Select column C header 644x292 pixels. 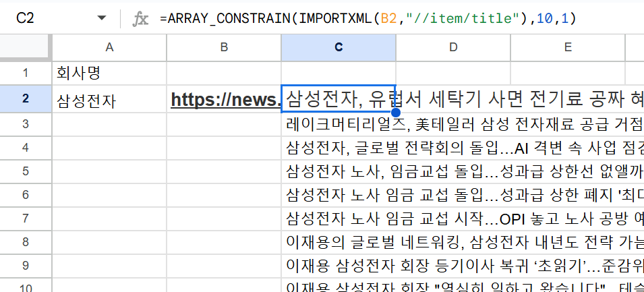(x=339, y=47)
